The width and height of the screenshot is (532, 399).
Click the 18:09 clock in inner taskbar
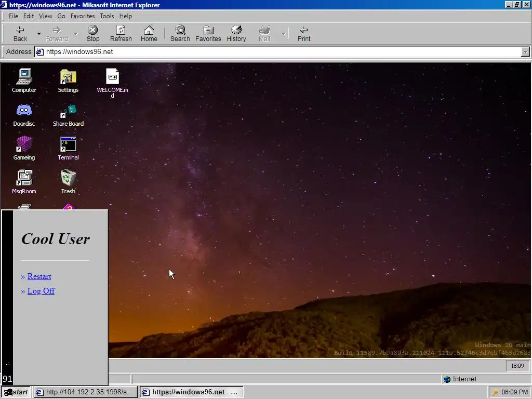[517, 366]
